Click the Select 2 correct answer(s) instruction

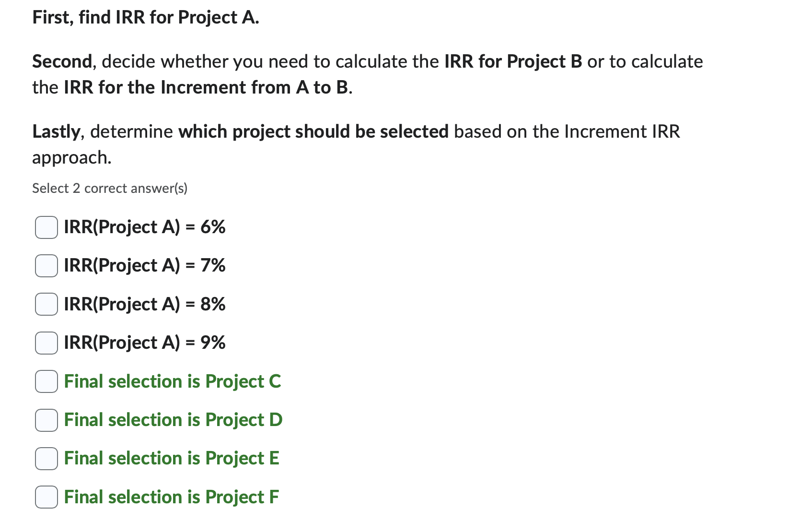[x=110, y=188]
